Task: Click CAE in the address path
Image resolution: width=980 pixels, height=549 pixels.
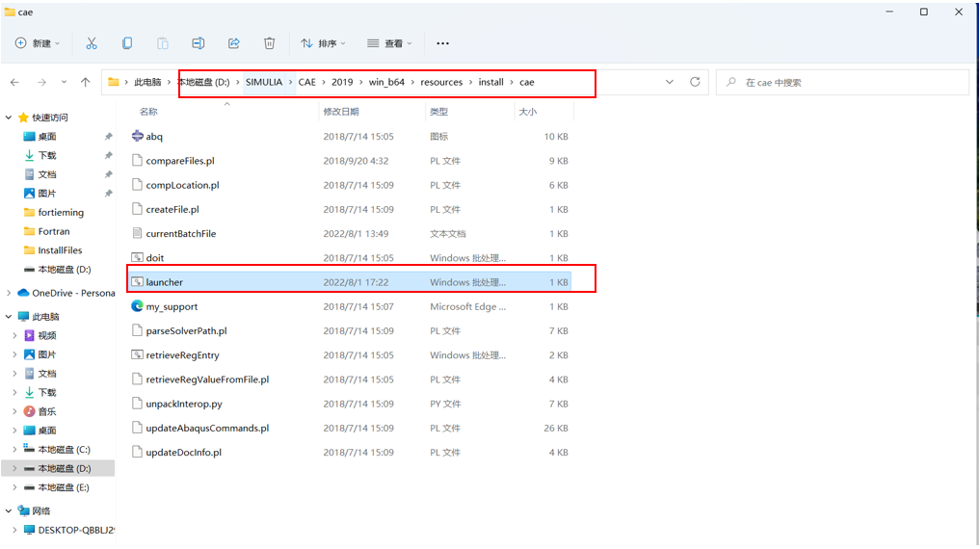Action: coord(306,82)
